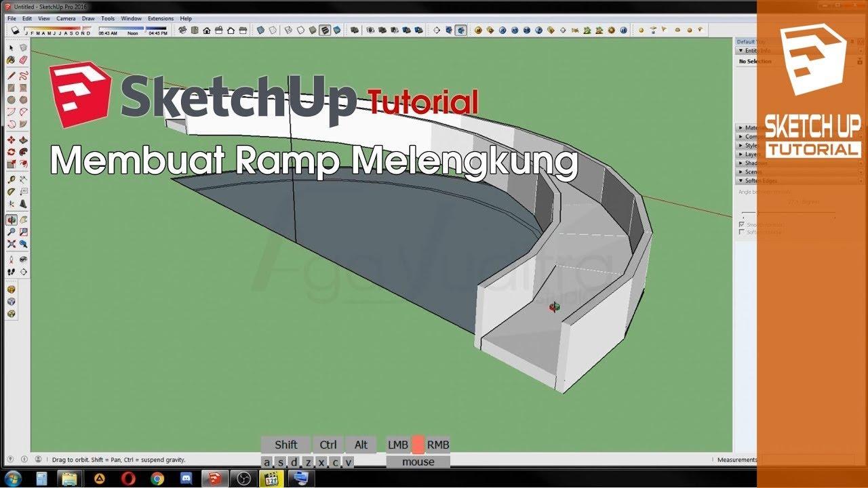The width and height of the screenshot is (868, 488).
Task: Switch to Front view house icon
Action: [x=207, y=30]
